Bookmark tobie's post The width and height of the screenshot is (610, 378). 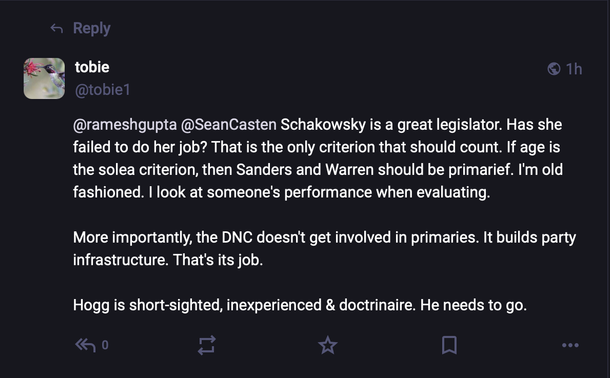pyautogui.click(x=449, y=345)
